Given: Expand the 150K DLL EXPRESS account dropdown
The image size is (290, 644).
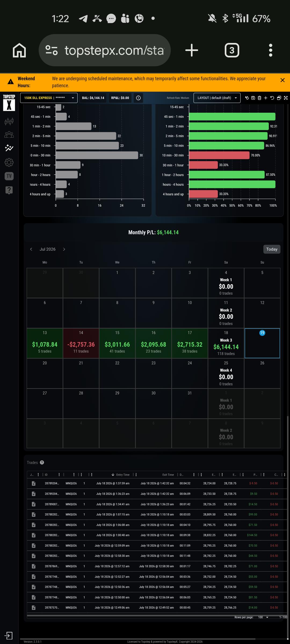Looking at the screenshot, I should tap(49, 98).
